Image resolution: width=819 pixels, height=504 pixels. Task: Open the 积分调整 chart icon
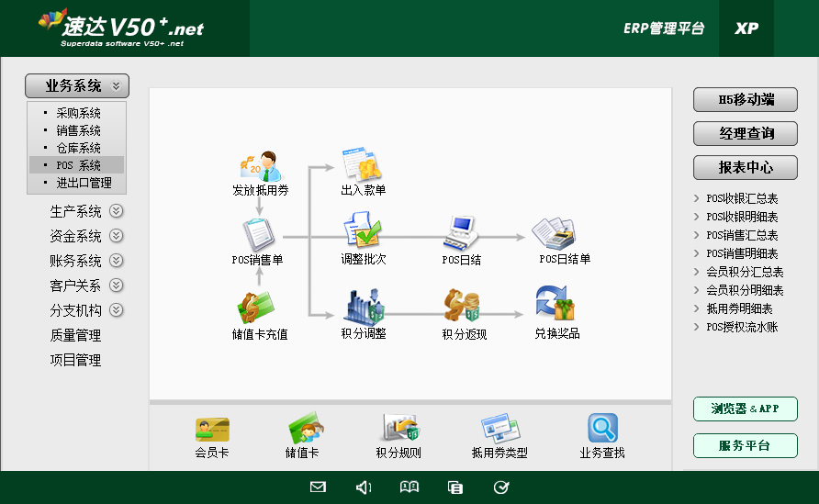(x=365, y=307)
